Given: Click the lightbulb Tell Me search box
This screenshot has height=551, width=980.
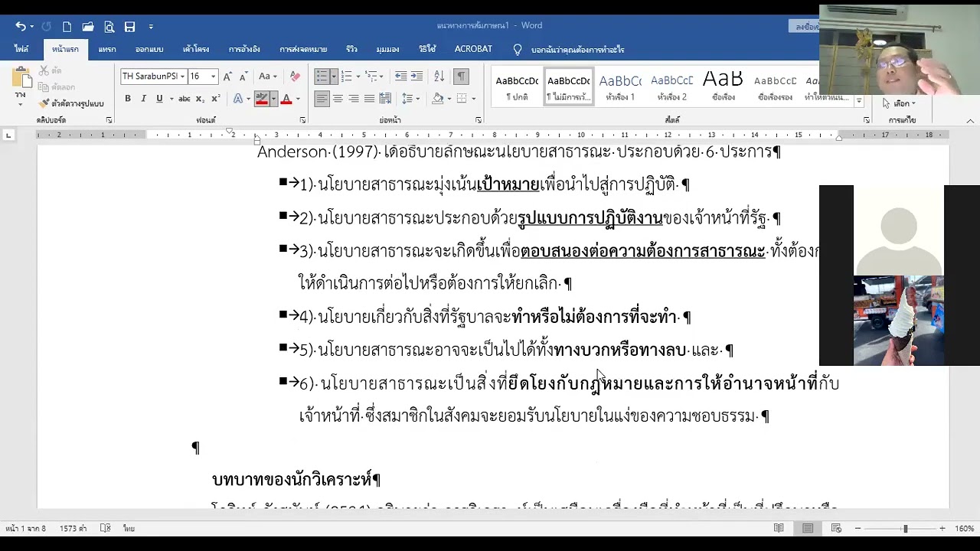Looking at the screenshot, I should [570, 49].
